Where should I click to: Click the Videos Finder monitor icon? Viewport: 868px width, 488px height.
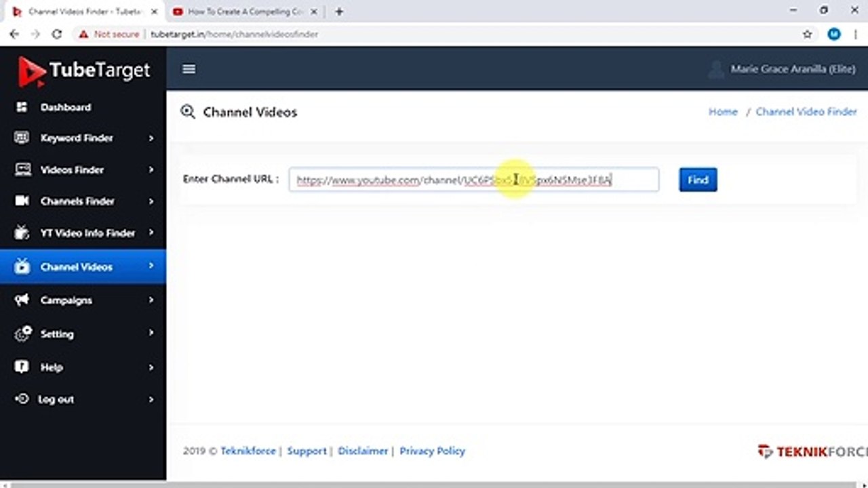[x=22, y=169]
